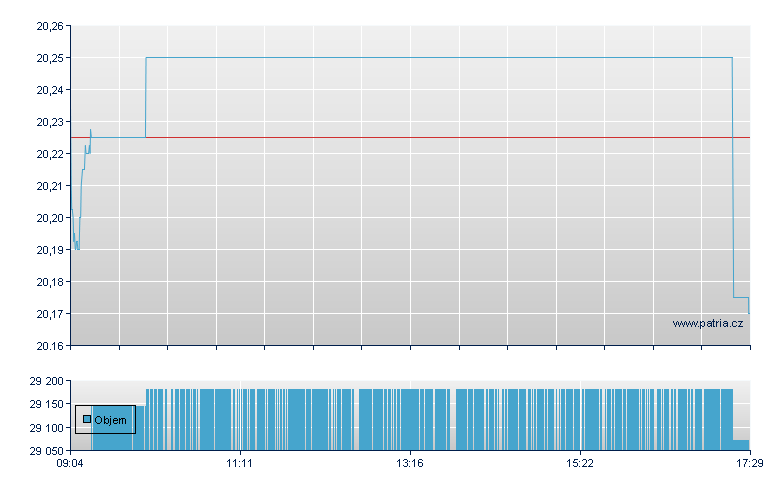The height and width of the screenshot is (490, 780).
Task: Click the 20,23 price axis label
Action: (50, 122)
